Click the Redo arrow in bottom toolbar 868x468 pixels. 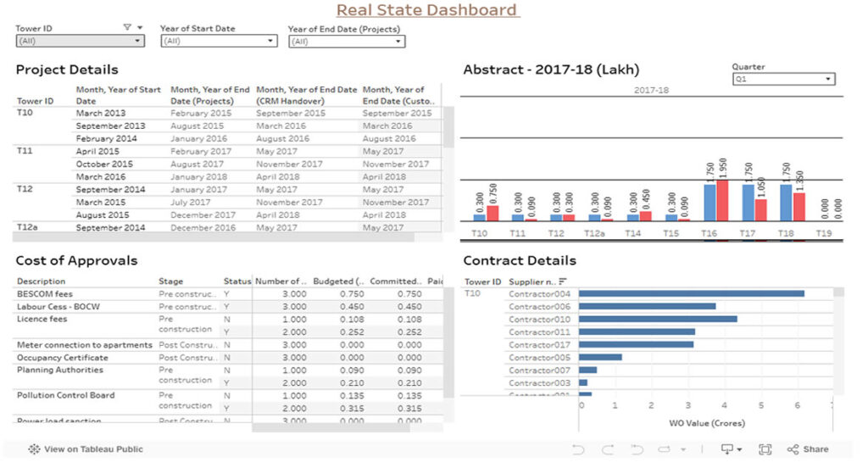[x=608, y=449]
